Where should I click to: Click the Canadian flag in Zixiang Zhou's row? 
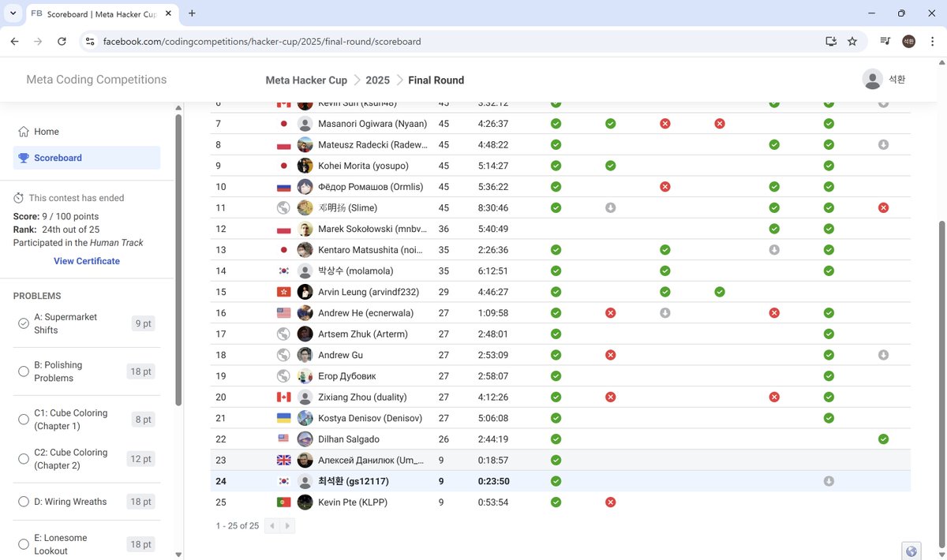pos(283,397)
